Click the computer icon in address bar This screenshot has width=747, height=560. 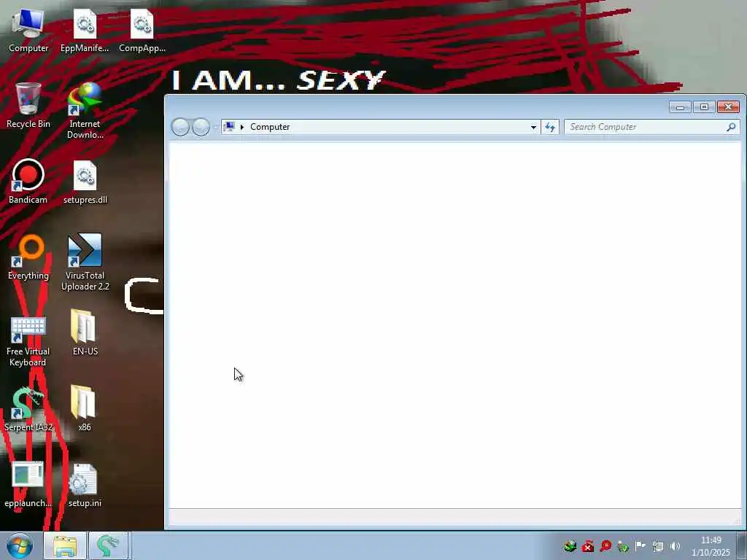(229, 127)
